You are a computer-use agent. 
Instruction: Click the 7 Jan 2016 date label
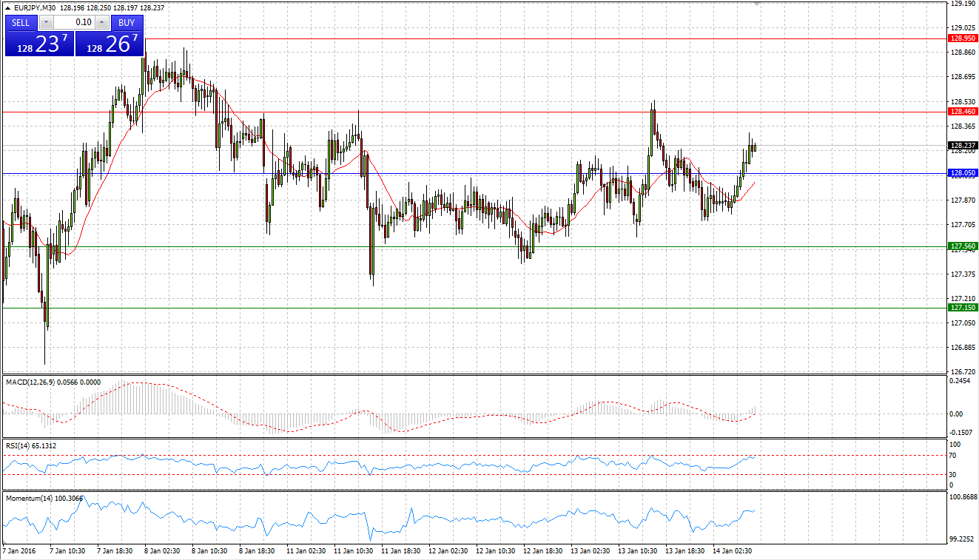pos(19,551)
